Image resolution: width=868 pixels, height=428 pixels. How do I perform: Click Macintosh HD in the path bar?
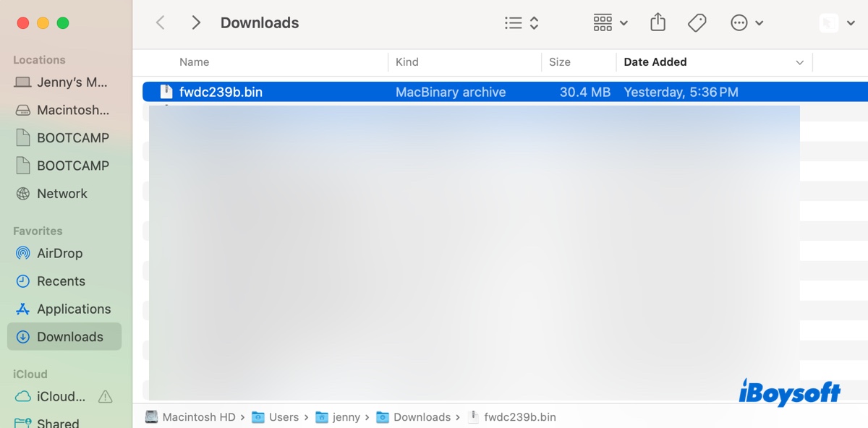click(191, 417)
